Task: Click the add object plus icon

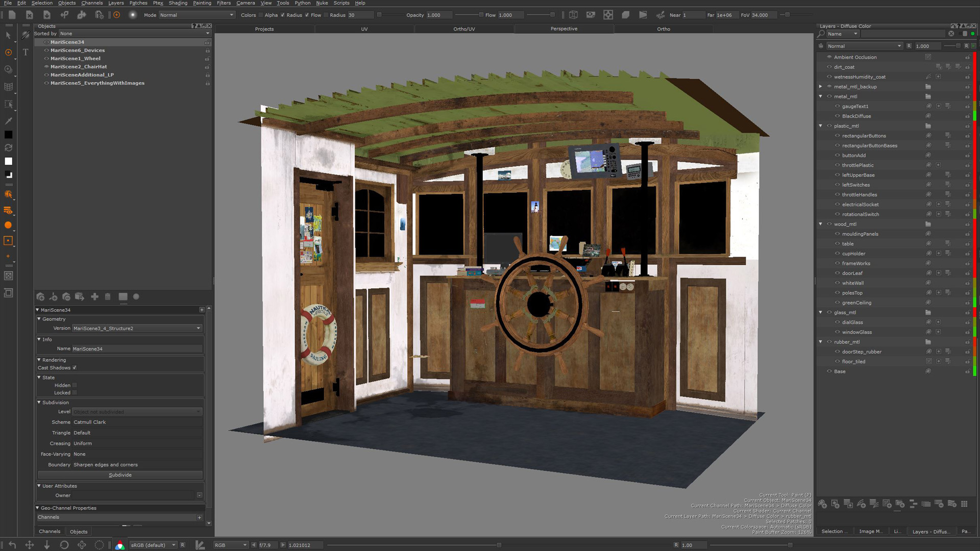Action: [x=94, y=296]
